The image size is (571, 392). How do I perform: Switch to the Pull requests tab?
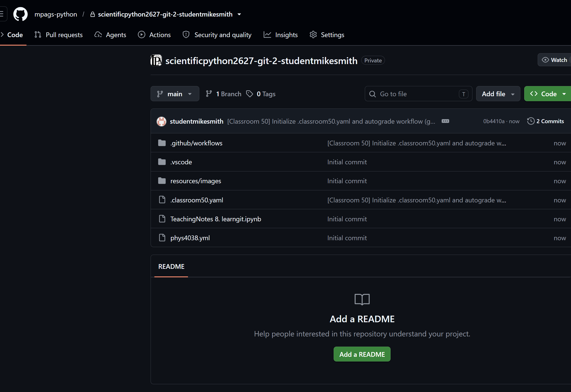58,35
